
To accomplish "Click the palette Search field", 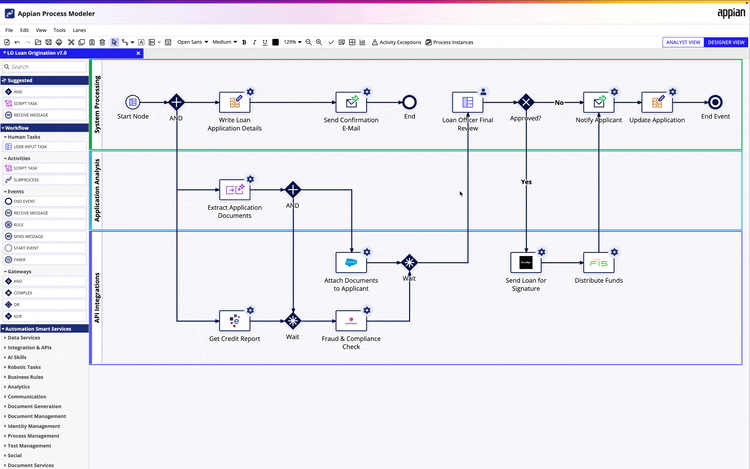I will tap(44, 67).
